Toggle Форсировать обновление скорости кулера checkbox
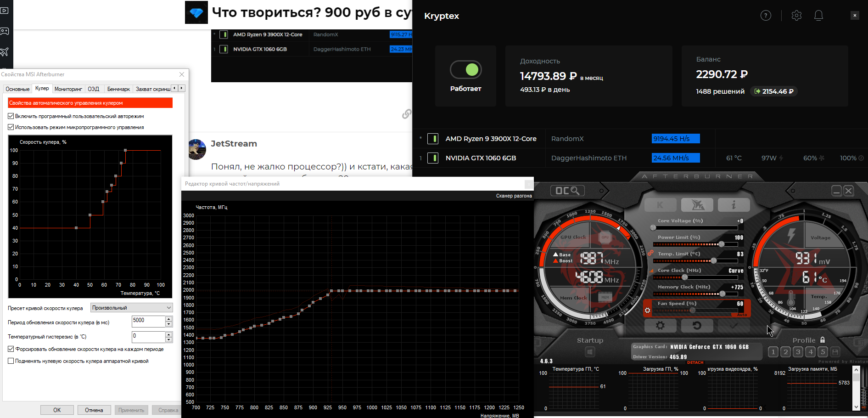The width and height of the screenshot is (868, 418). (x=11, y=349)
